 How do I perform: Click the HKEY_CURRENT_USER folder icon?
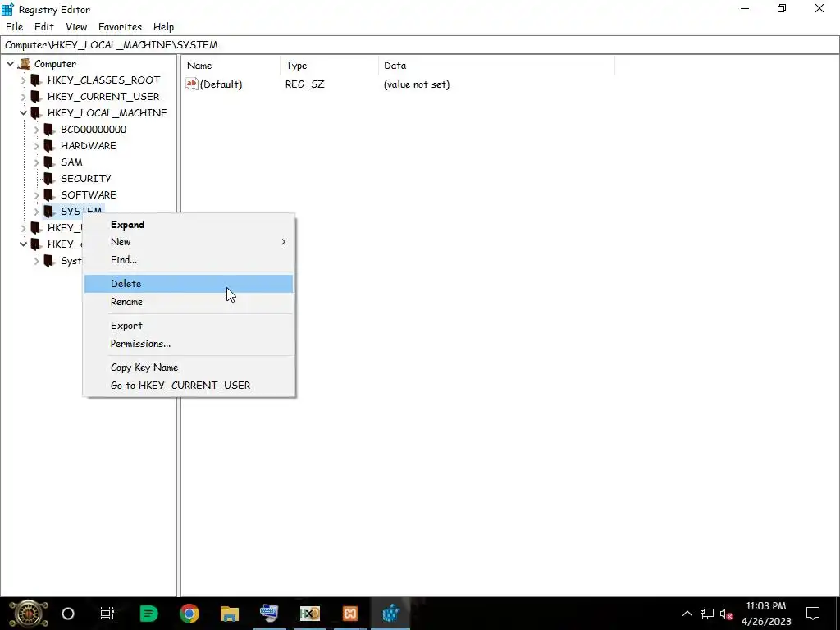pyautogui.click(x=36, y=97)
